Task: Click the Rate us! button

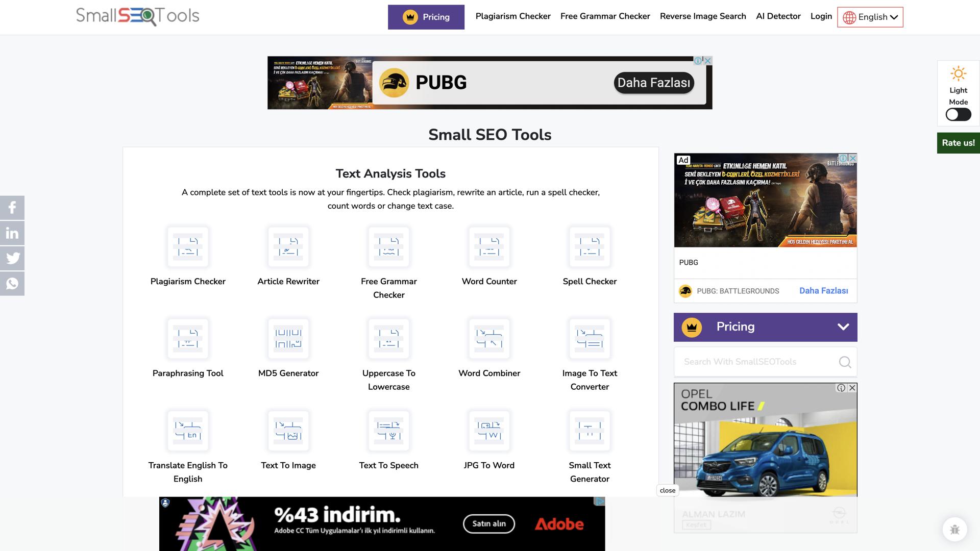Action: (x=958, y=143)
